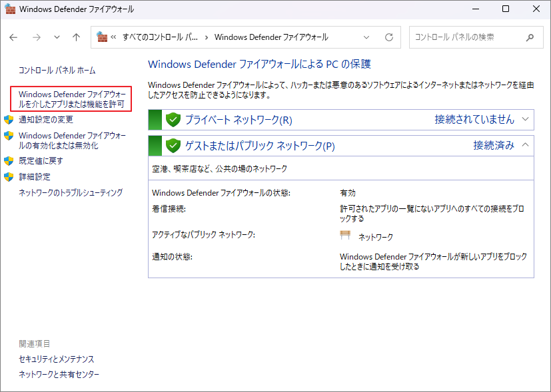
Task: Go up one level with up arrow
Action: pos(76,37)
